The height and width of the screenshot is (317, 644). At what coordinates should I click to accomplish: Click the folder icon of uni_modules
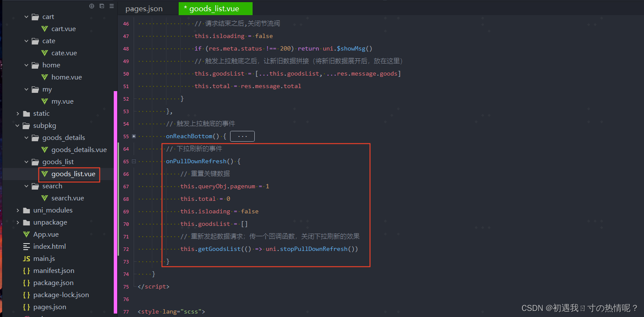(26, 210)
